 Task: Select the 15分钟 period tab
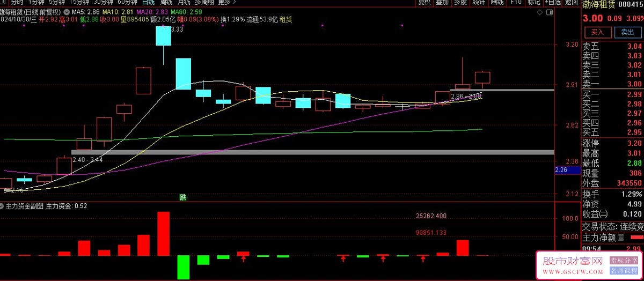coord(80,2)
